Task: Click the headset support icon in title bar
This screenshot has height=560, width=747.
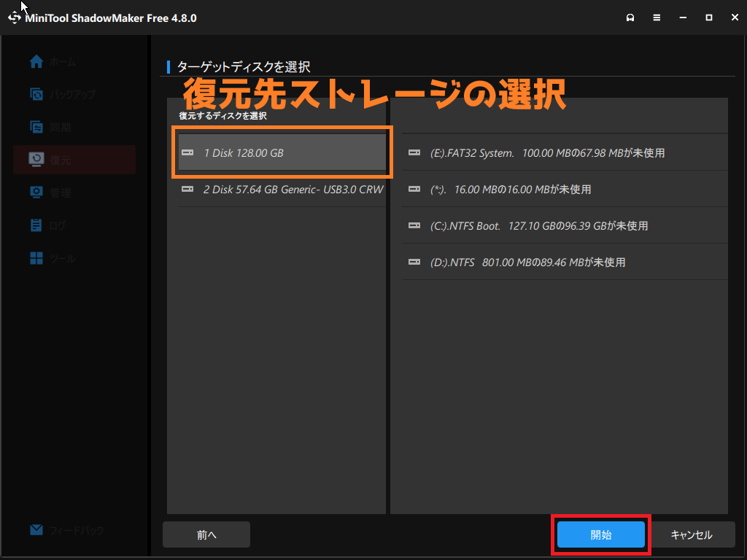Action: click(x=630, y=17)
